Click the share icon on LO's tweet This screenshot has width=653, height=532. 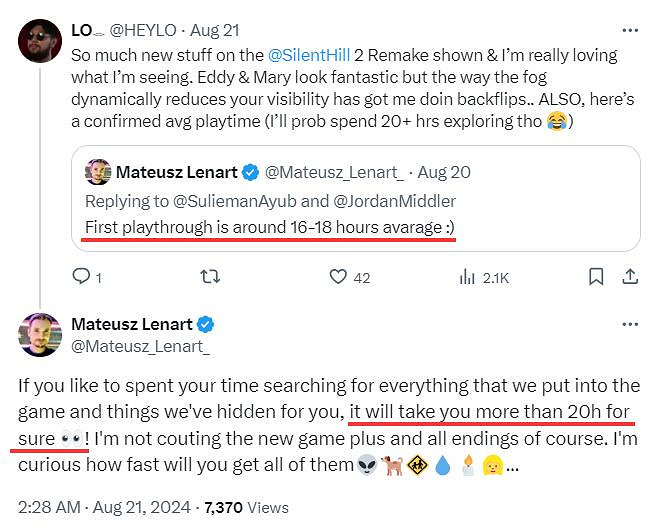point(630,276)
